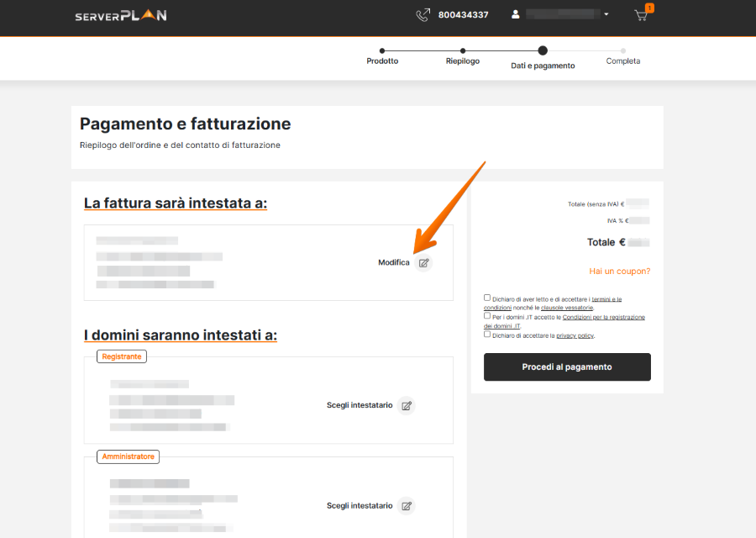The width and height of the screenshot is (756, 538).
Task: Click the Hai un coupon? link
Action: (x=620, y=271)
